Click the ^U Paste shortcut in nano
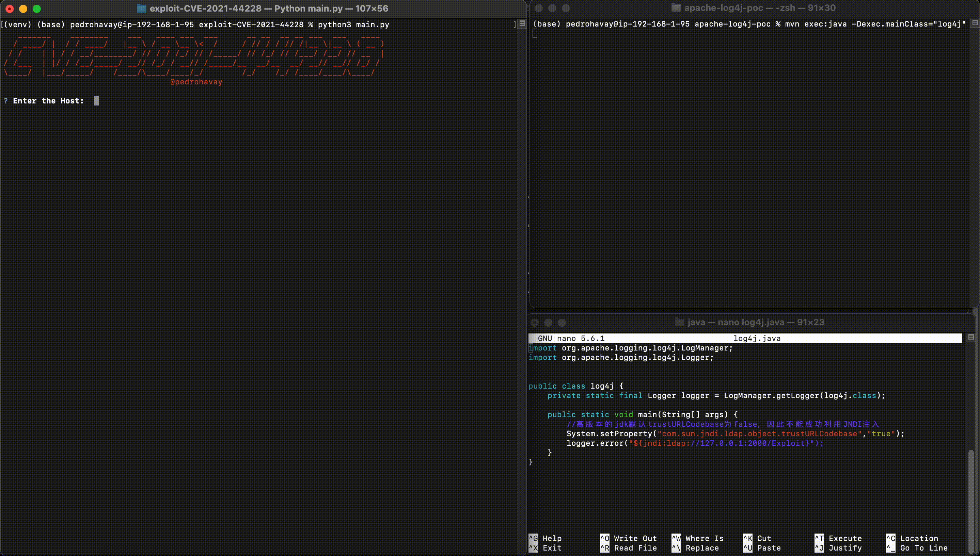 (x=762, y=548)
